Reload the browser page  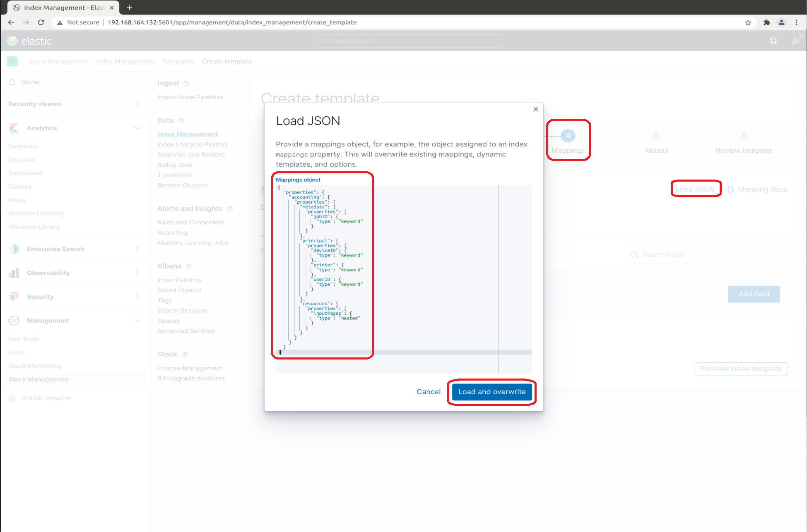pyautogui.click(x=41, y=22)
